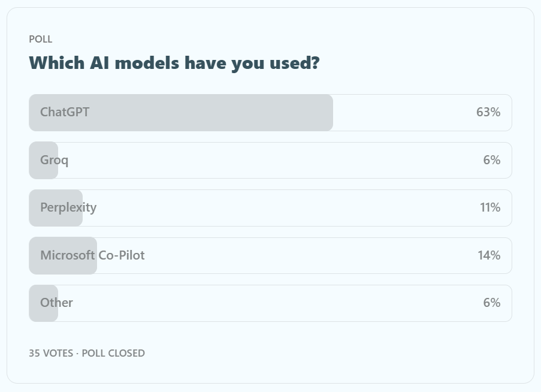Select the Groq poll option

pos(55,160)
